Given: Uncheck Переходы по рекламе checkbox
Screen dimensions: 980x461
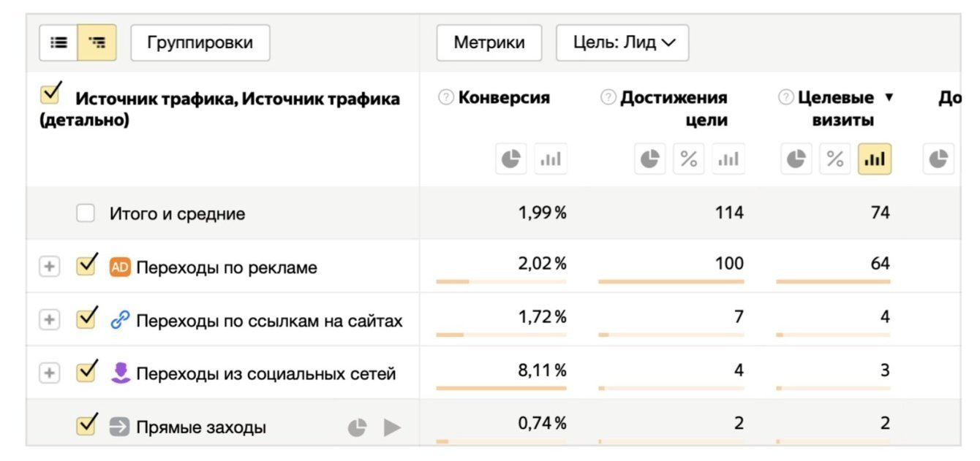Looking at the screenshot, I should pos(86,266).
